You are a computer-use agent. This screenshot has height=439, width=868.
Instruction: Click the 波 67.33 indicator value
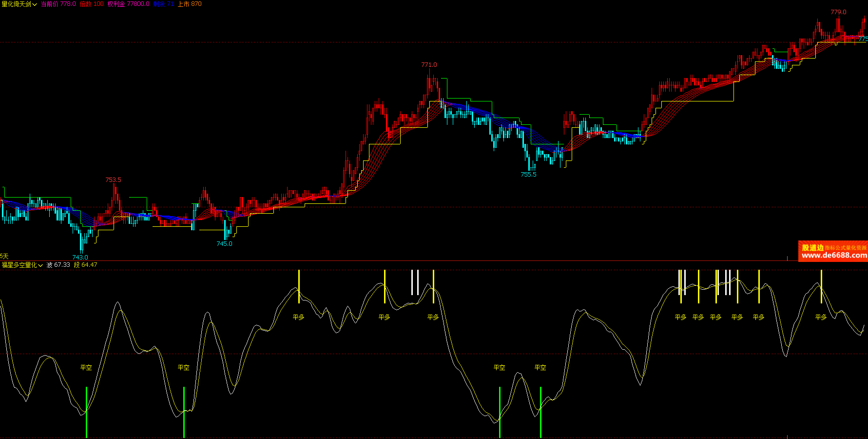[x=58, y=265]
